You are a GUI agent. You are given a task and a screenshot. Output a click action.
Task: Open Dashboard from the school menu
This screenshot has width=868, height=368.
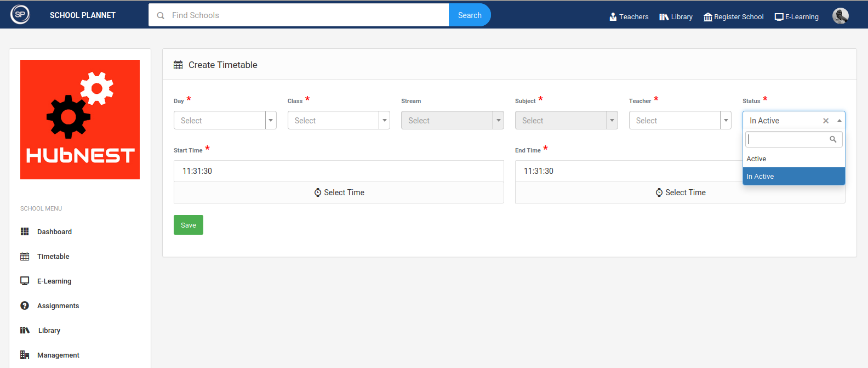pos(54,231)
